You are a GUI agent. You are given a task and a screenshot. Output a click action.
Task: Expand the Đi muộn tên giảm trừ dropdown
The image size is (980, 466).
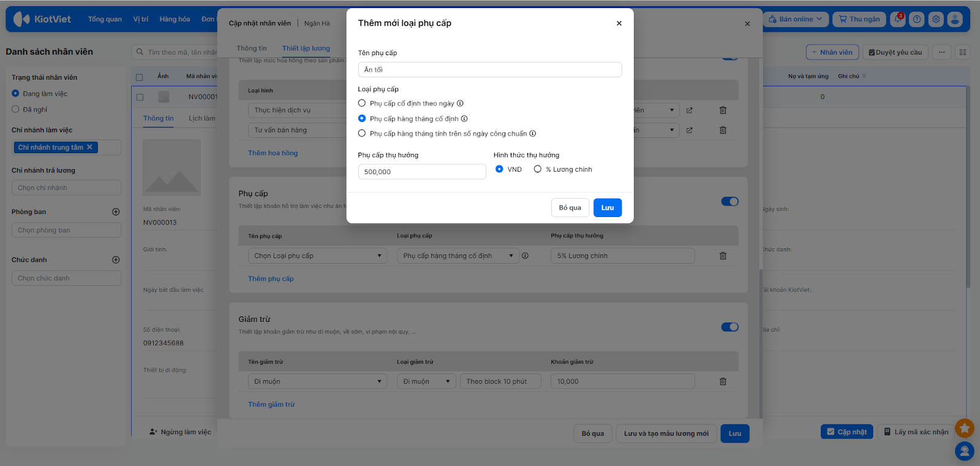click(x=317, y=381)
